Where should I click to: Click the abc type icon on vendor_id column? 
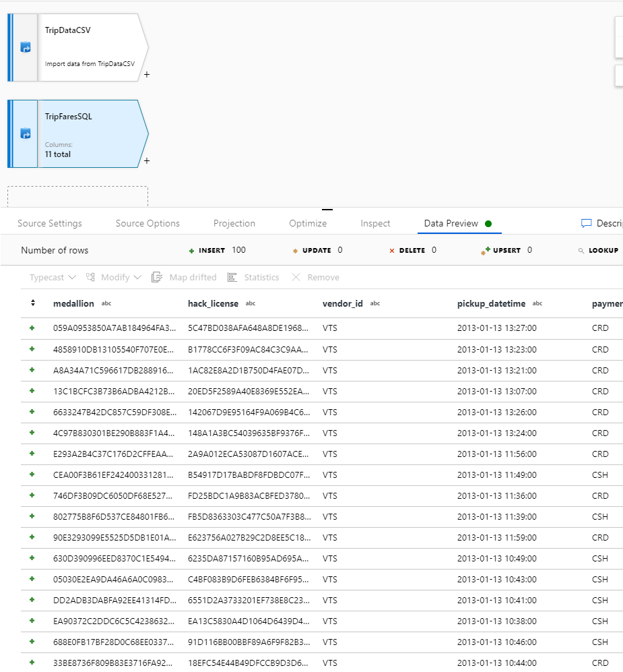[x=374, y=303]
